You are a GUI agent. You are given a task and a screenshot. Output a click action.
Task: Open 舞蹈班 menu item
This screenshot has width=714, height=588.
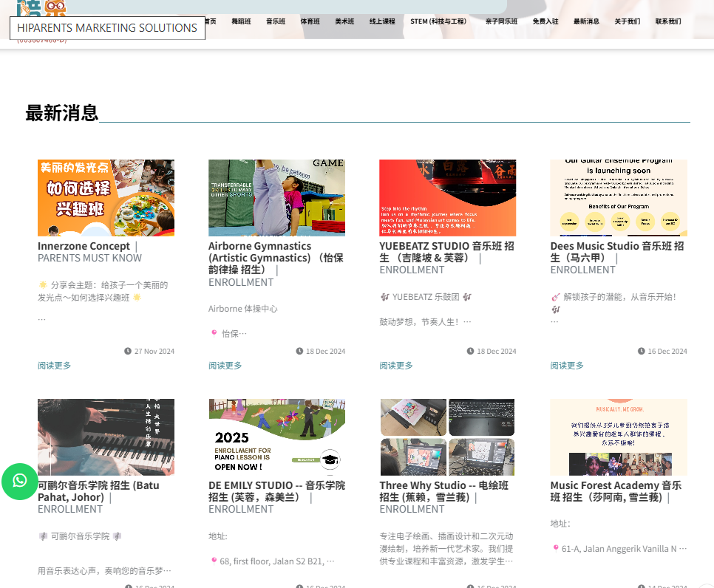click(242, 21)
